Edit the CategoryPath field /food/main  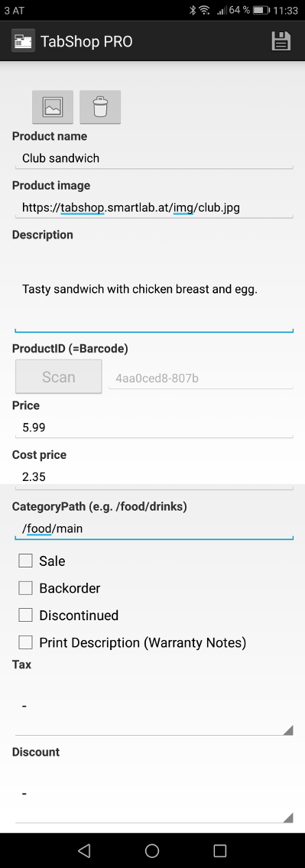click(154, 528)
